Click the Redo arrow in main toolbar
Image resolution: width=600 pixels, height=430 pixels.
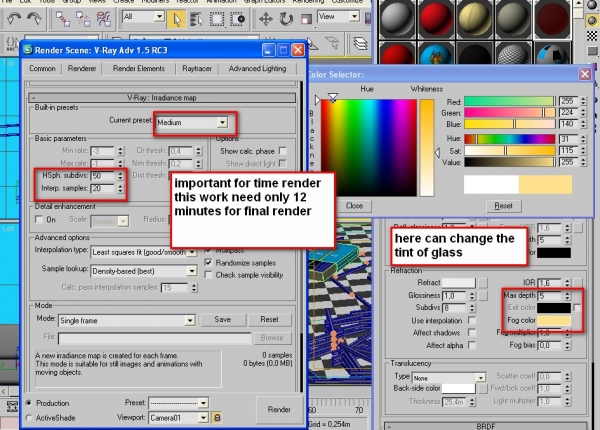tap(34, 18)
